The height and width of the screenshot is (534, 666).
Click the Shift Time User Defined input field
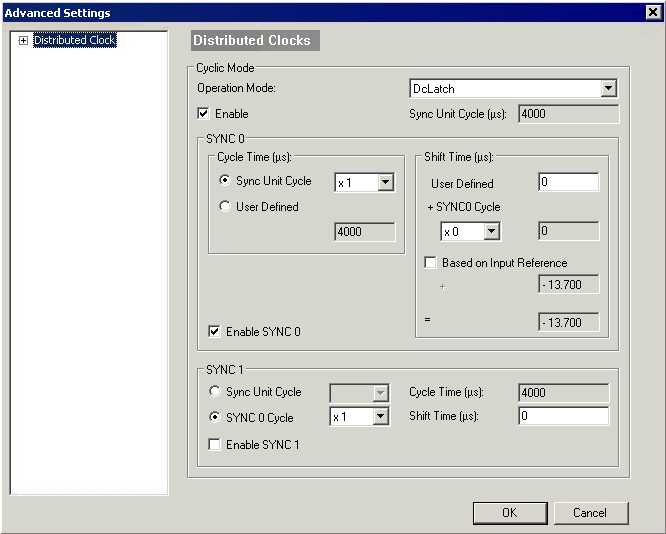[569, 182]
